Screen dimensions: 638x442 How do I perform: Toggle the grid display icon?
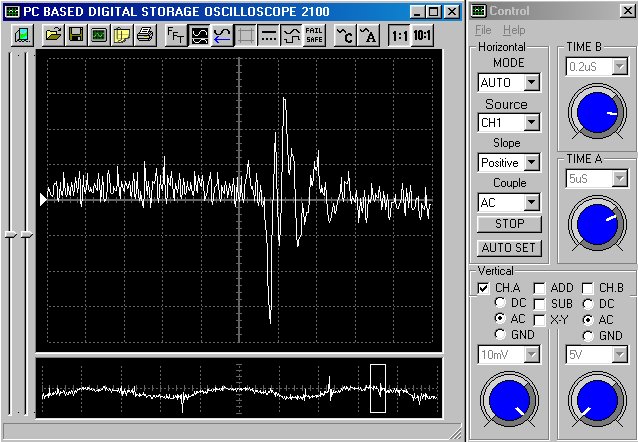click(245, 35)
